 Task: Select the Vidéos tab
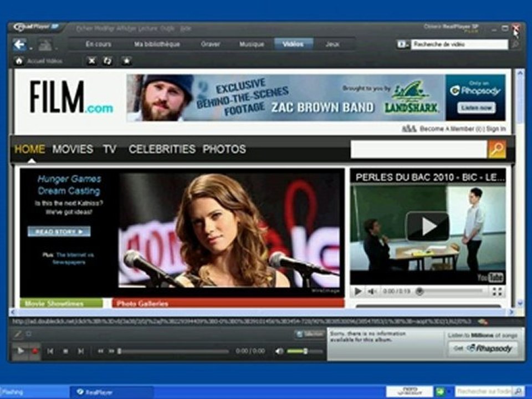click(x=293, y=44)
